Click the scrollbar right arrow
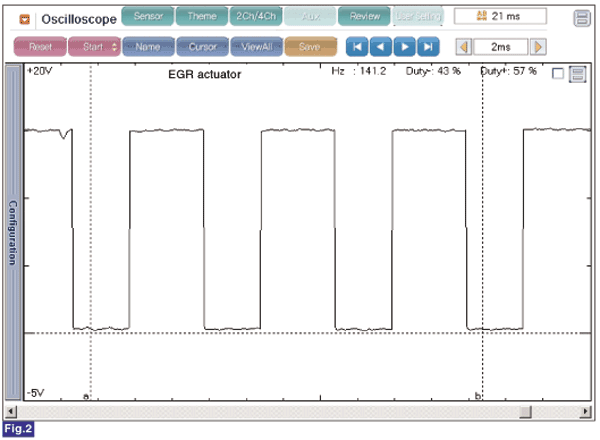 (x=585, y=412)
